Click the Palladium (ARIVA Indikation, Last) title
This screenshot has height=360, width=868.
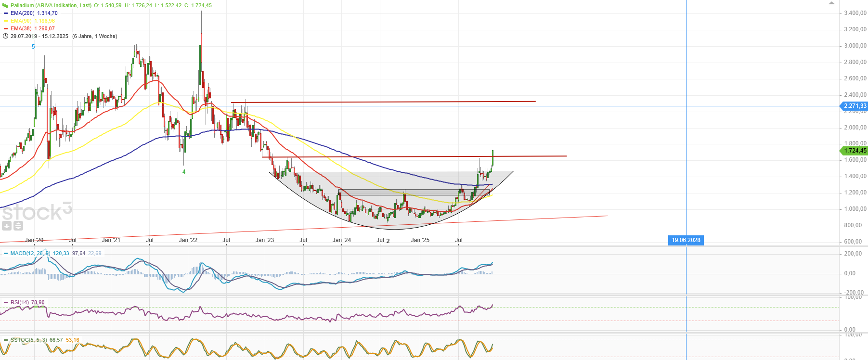(51, 6)
